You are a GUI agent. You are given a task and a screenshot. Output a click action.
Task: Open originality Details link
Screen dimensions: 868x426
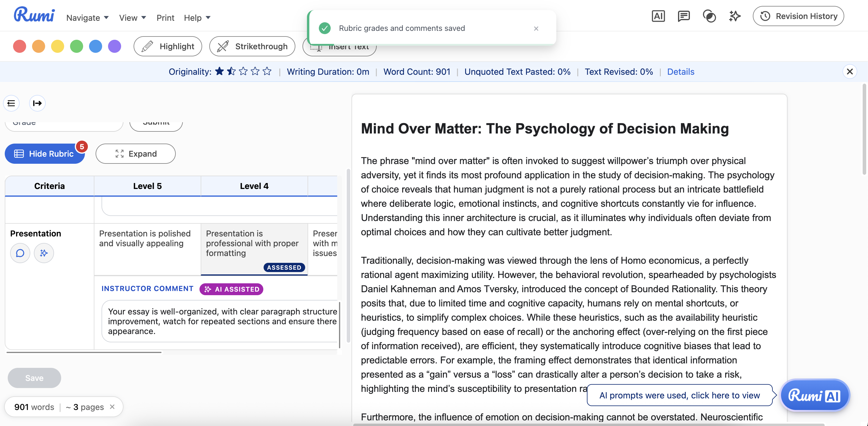[680, 71]
